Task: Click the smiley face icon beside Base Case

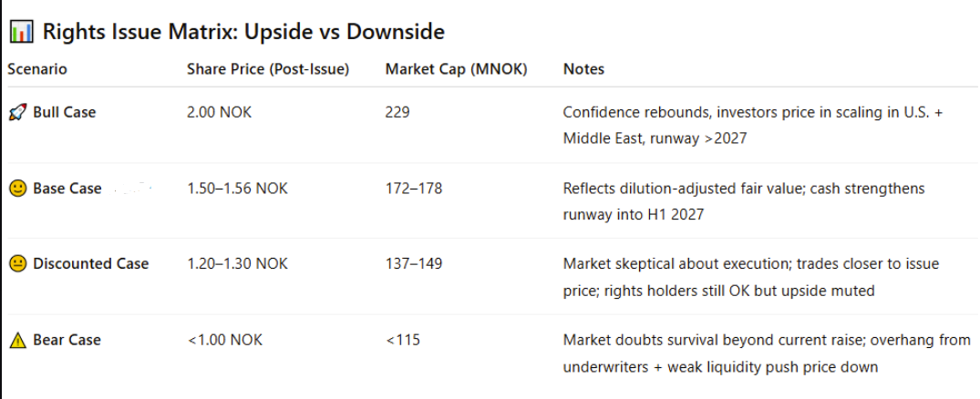Action: [18, 189]
